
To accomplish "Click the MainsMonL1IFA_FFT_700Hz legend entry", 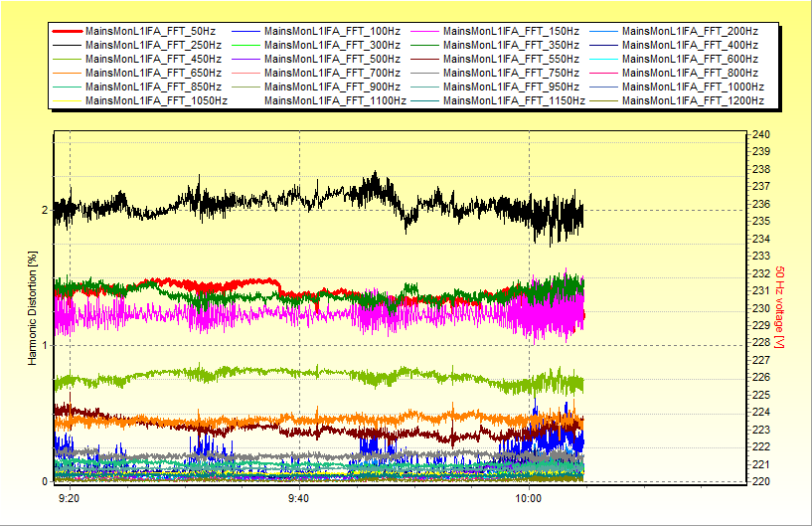I will (332, 74).
